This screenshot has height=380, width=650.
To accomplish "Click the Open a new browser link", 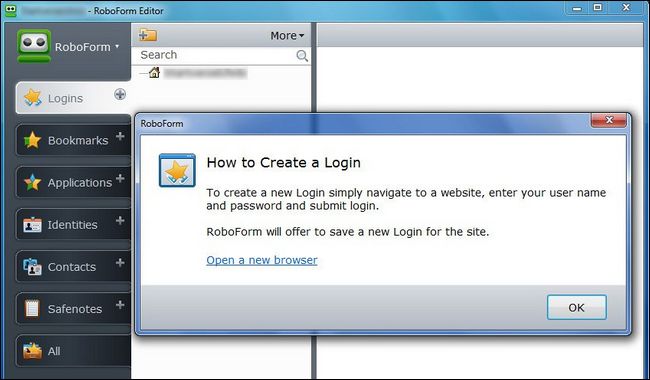I will point(262,260).
